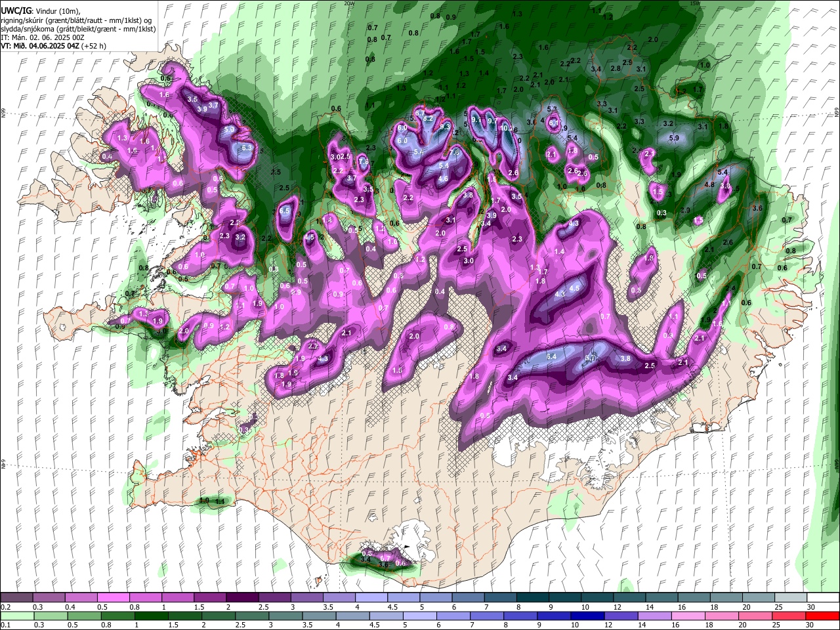Select the 'slydda/snjókoma' legend description line
The height and width of the screenshot is (630, 840).
(x=78, y=29)
